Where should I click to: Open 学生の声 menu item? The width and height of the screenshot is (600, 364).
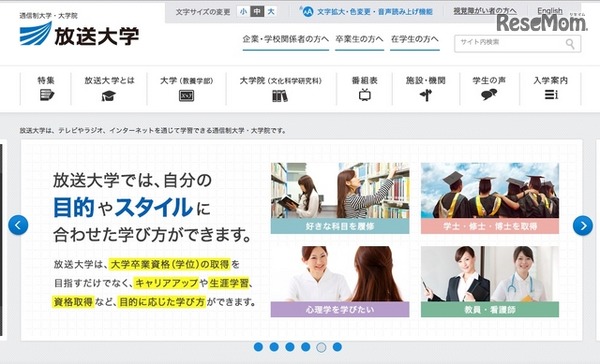(x=489, y=80)
